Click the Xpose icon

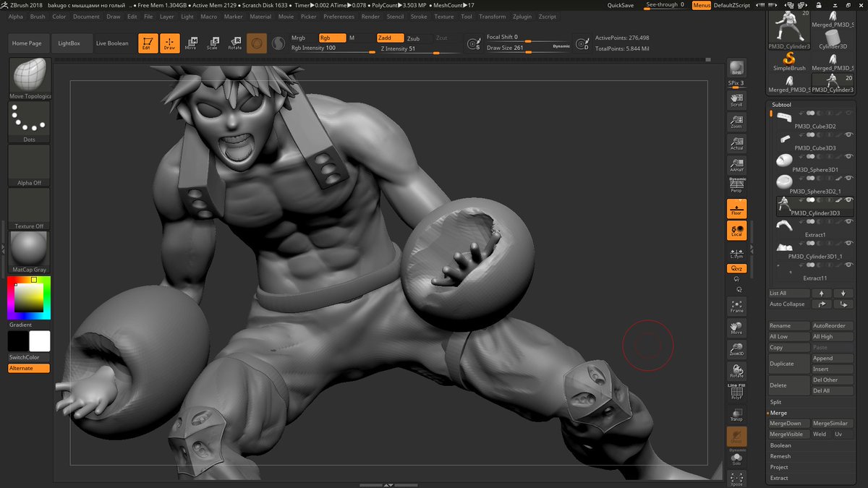click(736, 479)
